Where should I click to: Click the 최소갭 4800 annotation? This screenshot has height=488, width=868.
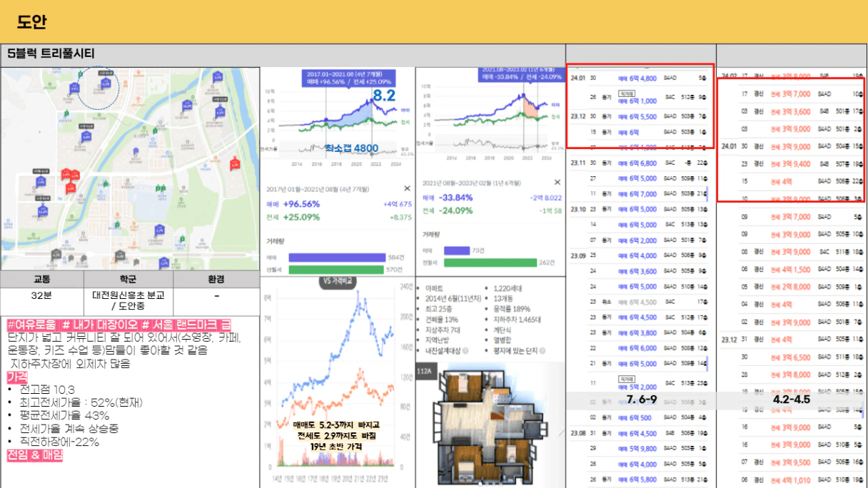(351, 148)
